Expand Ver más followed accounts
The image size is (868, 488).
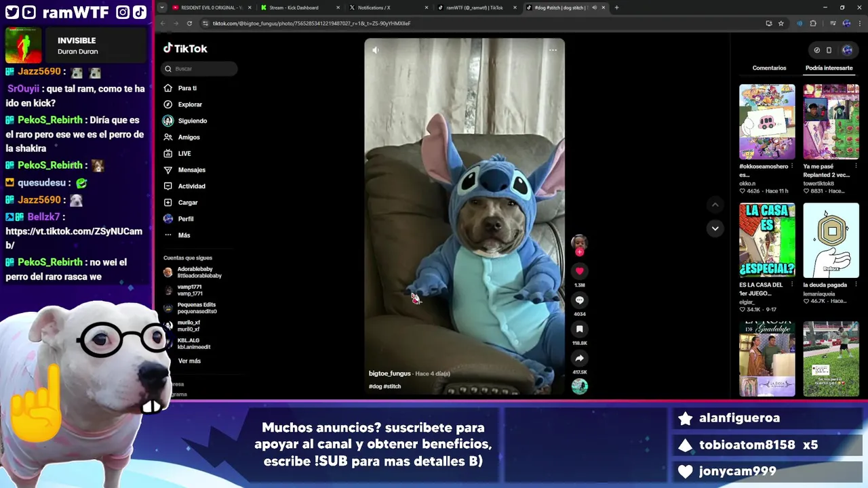tap(189, 361)
